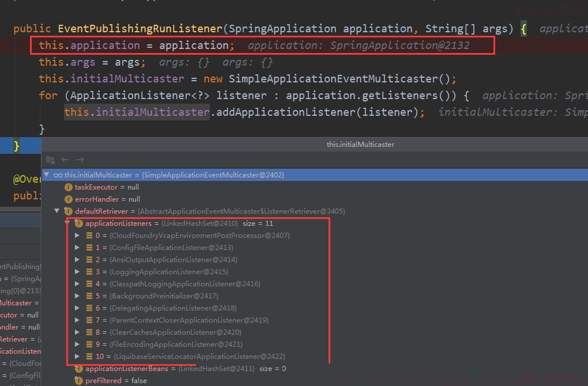The image size is (588, 386).
Task: Click the field icon beside taskExecutor
Action: (68, 187)
